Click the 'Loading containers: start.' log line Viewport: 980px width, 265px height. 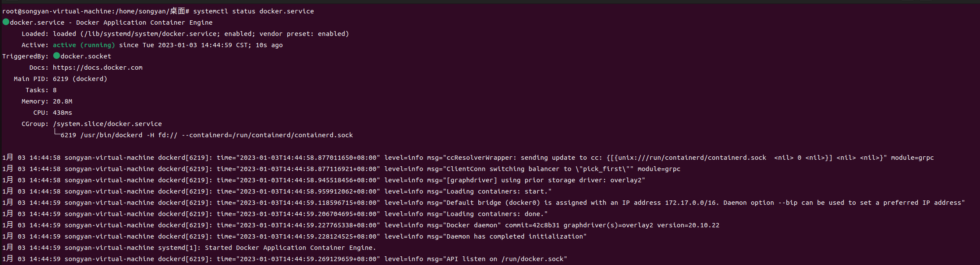[x=277, y=191]
